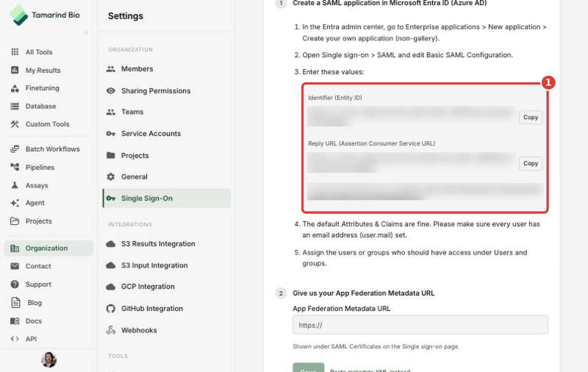Open Service Accounts settings

pos(151,133)
